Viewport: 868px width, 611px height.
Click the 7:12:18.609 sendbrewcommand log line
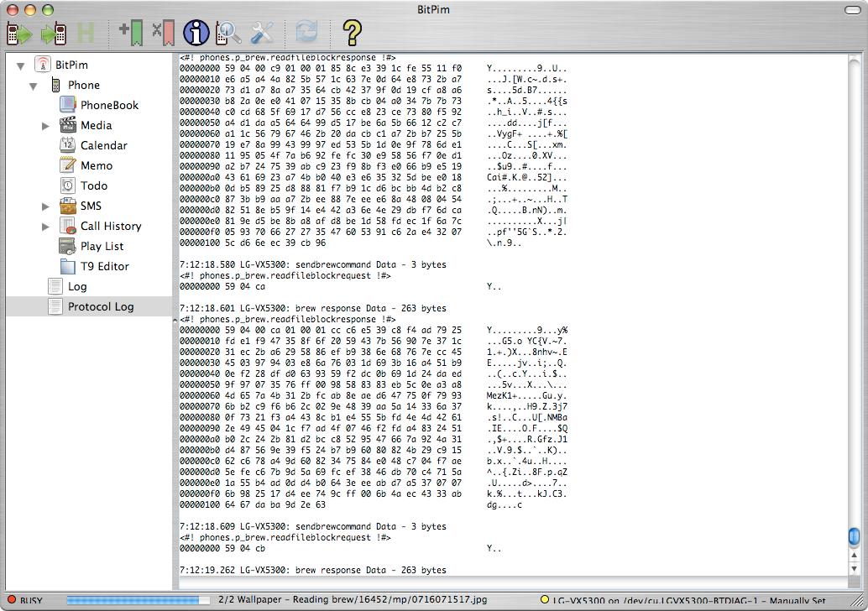tap(313, 526)
